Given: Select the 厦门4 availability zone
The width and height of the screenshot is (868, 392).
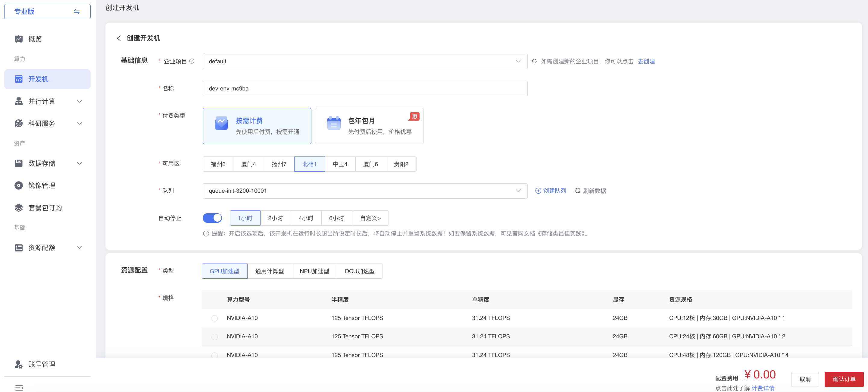Looking at the screenshot, I should point(249,164).
